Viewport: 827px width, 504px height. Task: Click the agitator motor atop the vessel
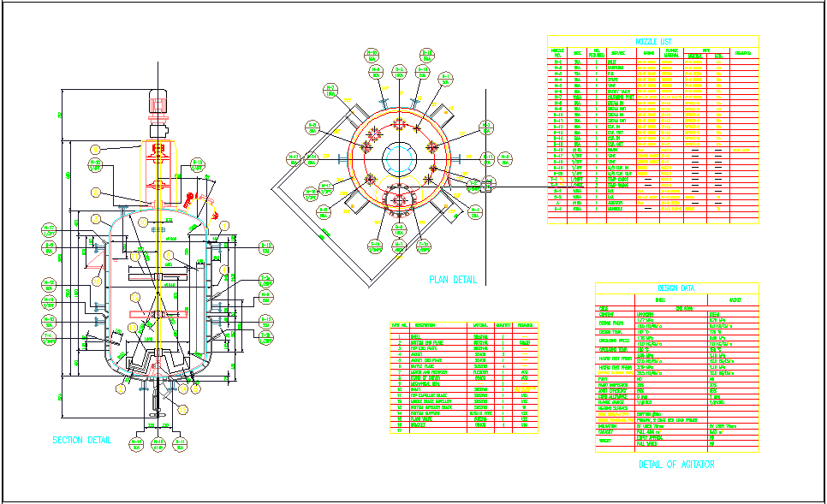coord(158,101)
